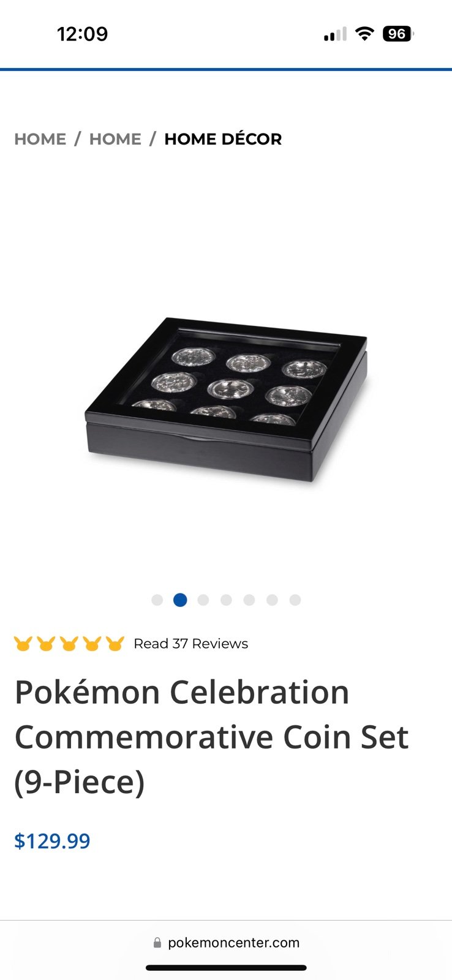452x980 pixels.
Task: Tap the battery indicator showing 96
Action: coord(398,34)
